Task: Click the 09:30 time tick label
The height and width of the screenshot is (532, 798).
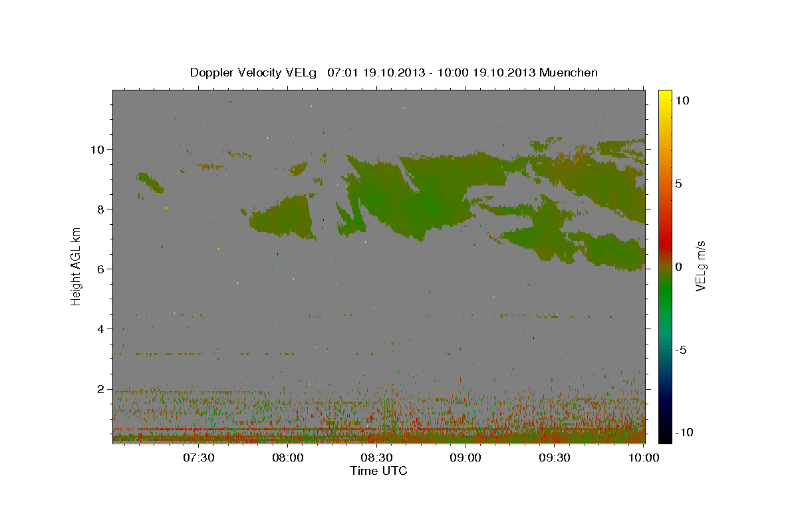Action: click(x=554, y=458)
